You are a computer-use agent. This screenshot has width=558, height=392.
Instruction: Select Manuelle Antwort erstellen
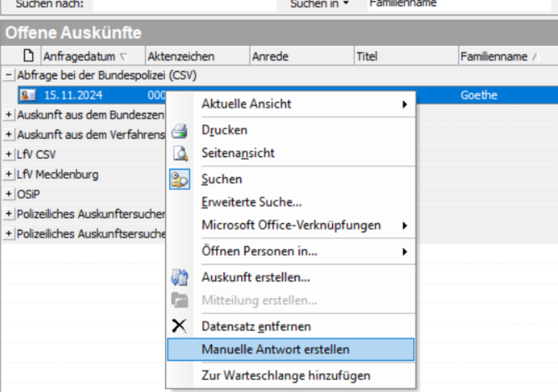tap(275, 349)
